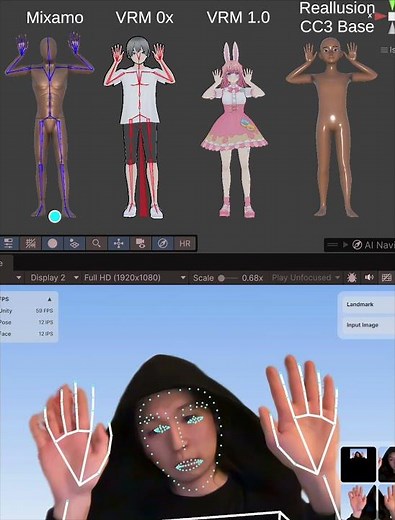Click the "Reallusion CC3 Base" label text
This screenshot has height=520, width=395.
coord(337,17)
